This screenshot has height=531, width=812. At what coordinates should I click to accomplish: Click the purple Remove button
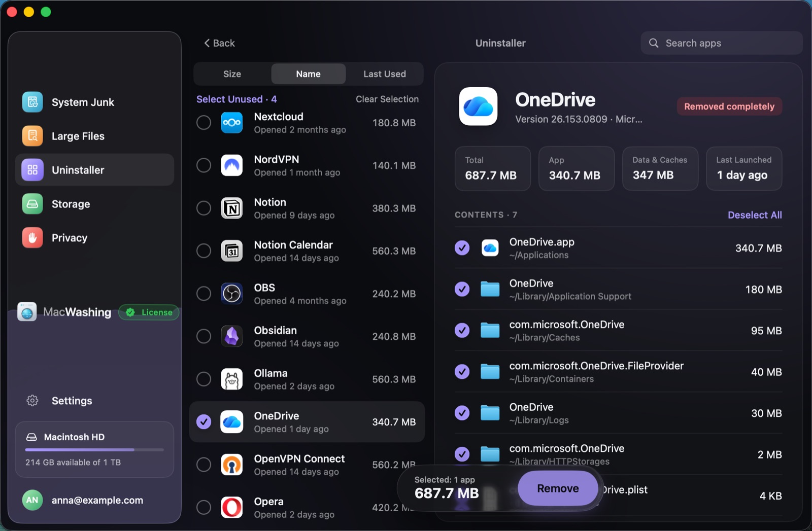(558, 488)
